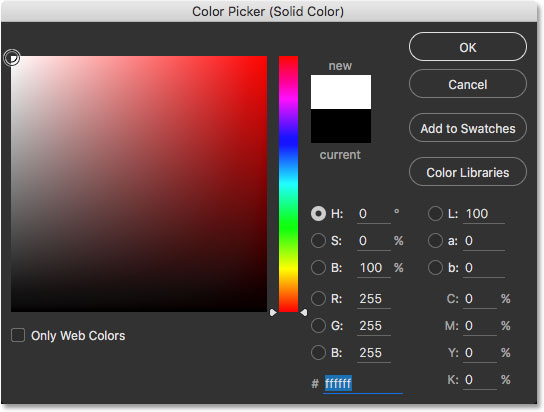Image resolution: width=544 pixels, height=412 pixels.
Task: Click the new white color swatch
Action: click(x=341, y=92)
